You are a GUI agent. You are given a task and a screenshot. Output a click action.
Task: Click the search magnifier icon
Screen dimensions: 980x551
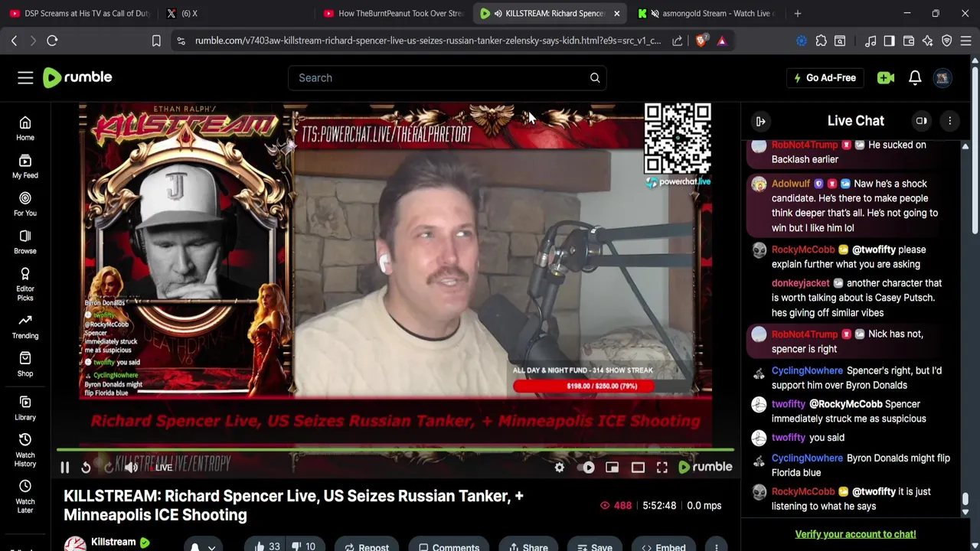click(595, 77)
